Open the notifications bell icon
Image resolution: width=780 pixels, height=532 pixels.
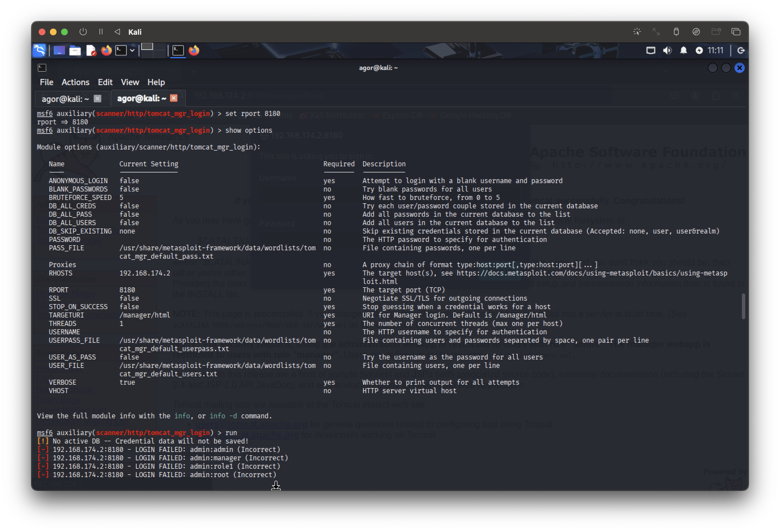(x=683, y=50)
